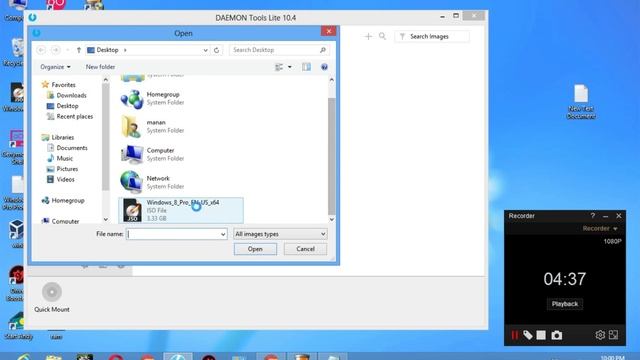640x360 pixels.
Task: Open New Text Document on the desktop
Action: pyautogui.click(x=581, y=101)
